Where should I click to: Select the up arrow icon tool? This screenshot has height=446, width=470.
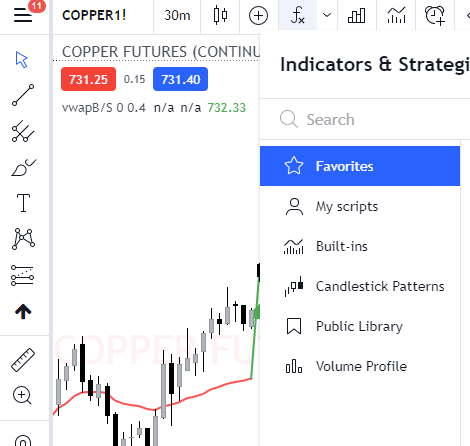click(x=23, y=312)
